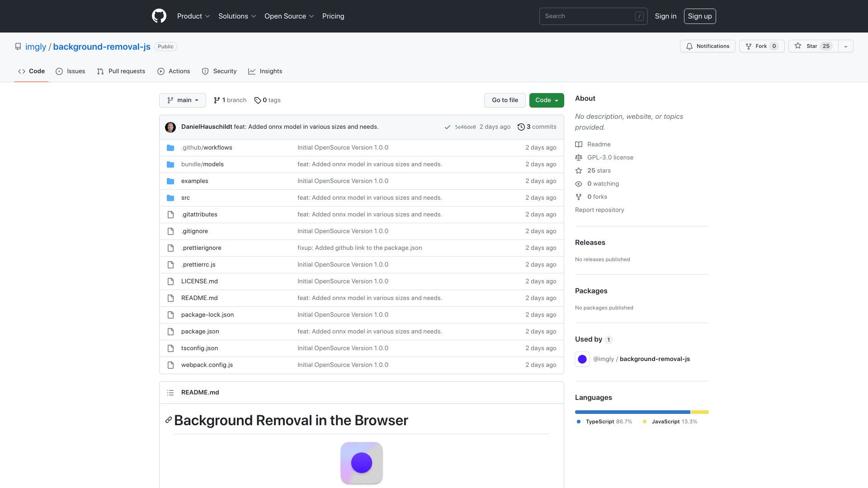
Task: Click the TypeScript blue language bar
Action: click(x=632, y=412)
